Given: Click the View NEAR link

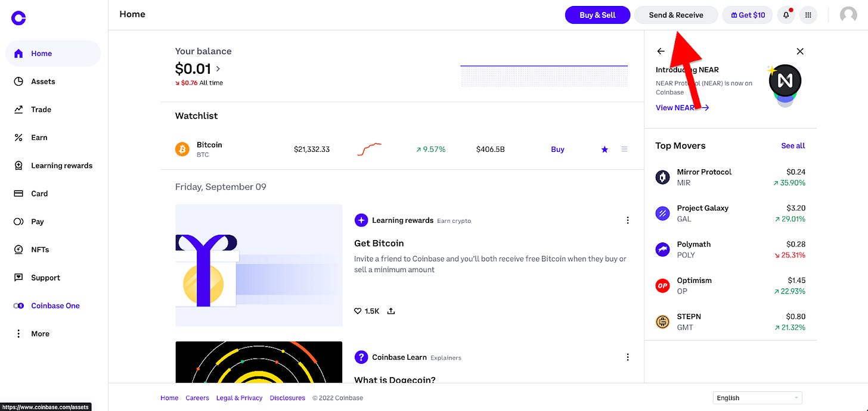Looking at the screenshot, I should tap(682, 108).
